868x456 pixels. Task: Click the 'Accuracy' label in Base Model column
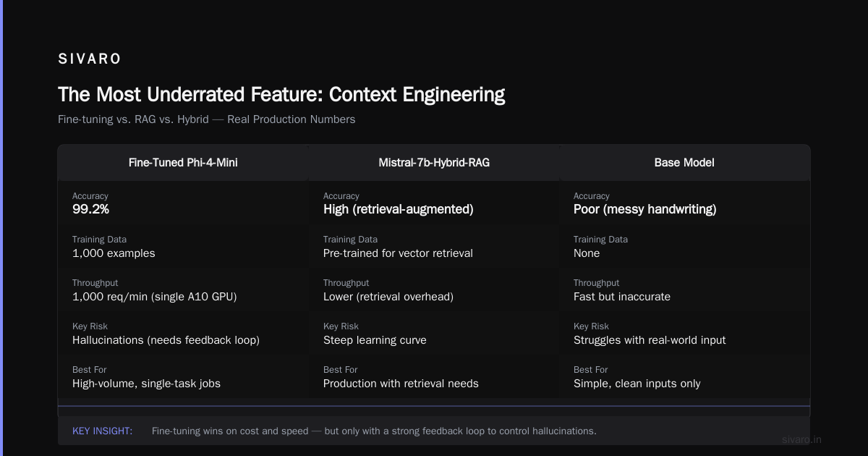click(x=592, y=196)
